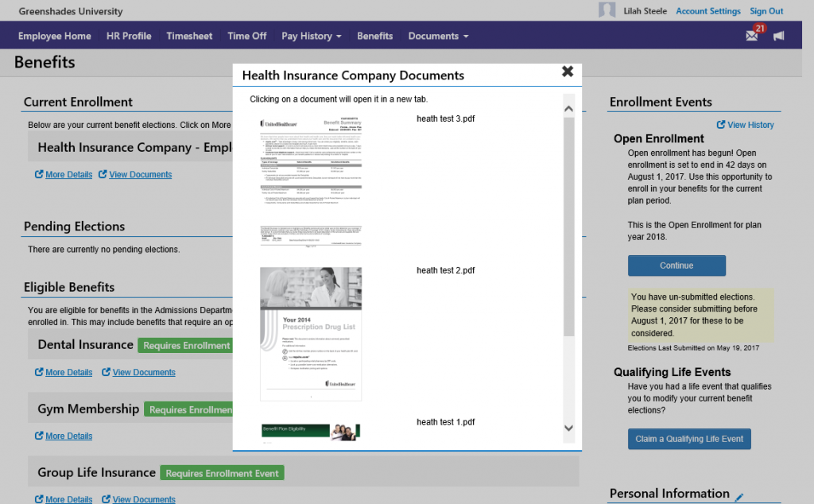Click the Requires Enrollment Event badge
This screenshot has width=814, height=504.
pos(222,473)
